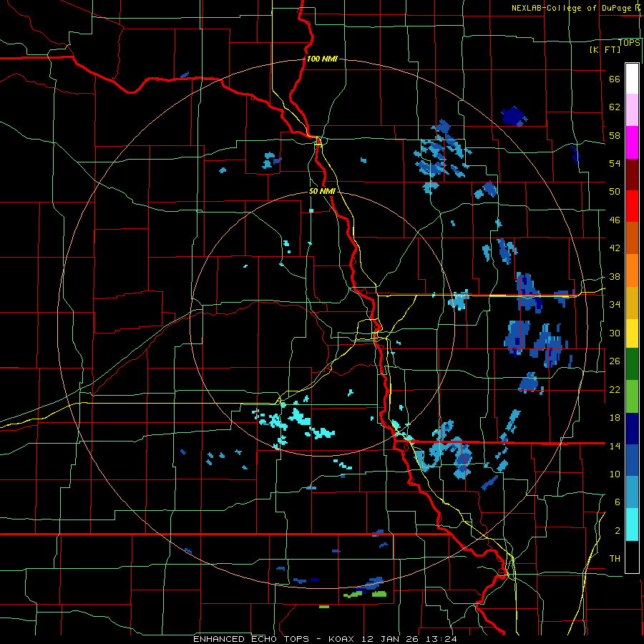Click the "26" legend value
The height and width of the screenshot is (644, 644).
pyautogui.click(x=615, y=361)
